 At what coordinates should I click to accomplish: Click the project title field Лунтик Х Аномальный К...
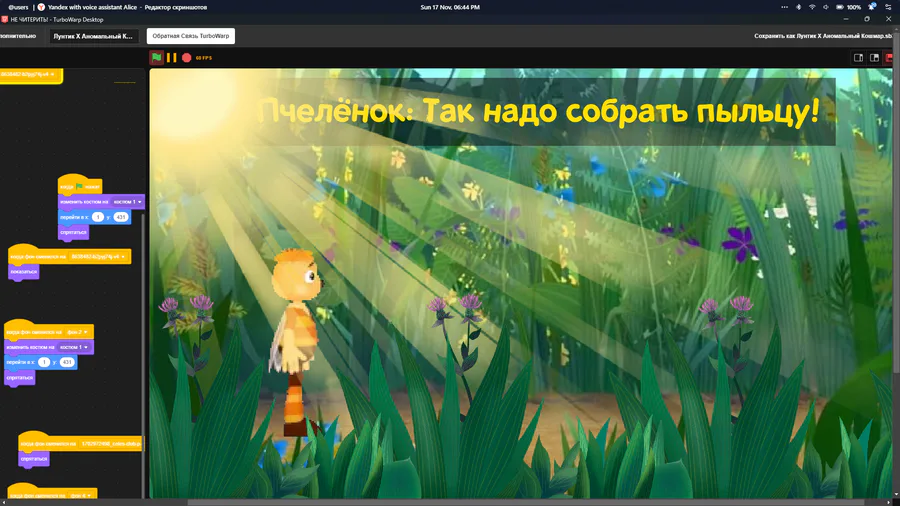pos(93,36)
